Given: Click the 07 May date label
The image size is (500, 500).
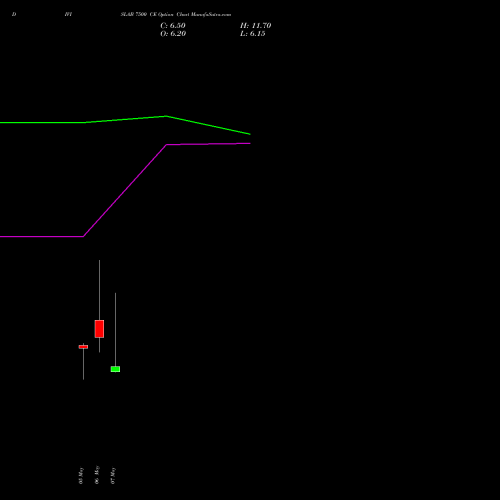Looking at the screenshot, I should pyautogui.click(x=113, y=476).
